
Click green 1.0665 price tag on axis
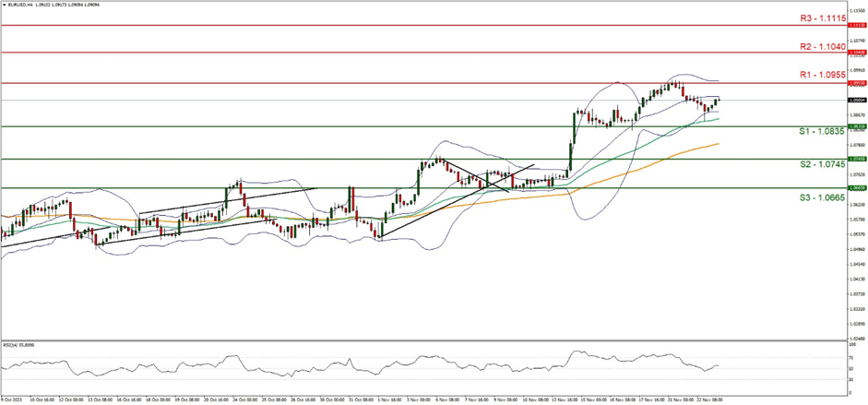pos(855,187)
